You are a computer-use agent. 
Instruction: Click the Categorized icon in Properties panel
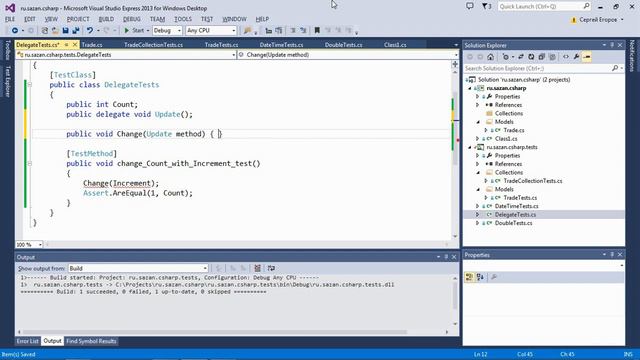pyautogui.click(x=469, y=277)
